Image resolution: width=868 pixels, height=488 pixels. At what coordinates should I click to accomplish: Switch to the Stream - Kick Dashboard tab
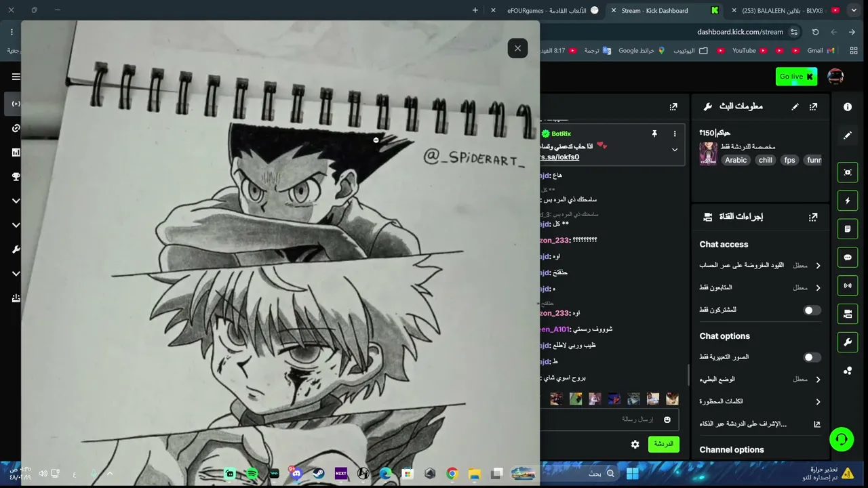[665, 10]
